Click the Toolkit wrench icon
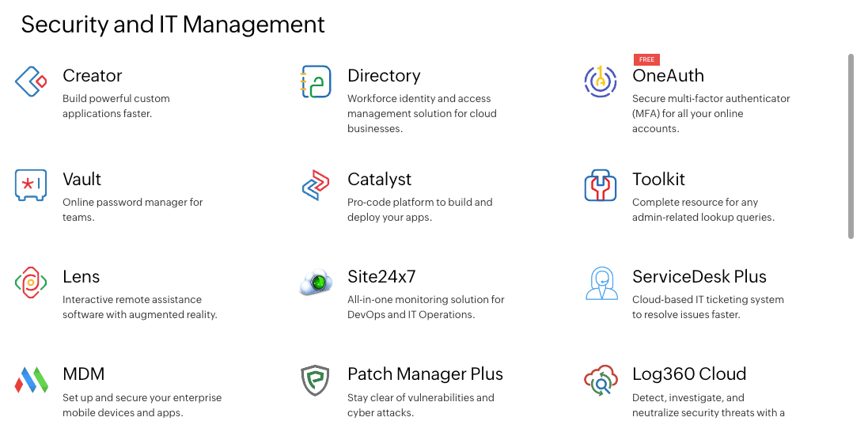This screenshot has width=868, height=440. [600, 185]
